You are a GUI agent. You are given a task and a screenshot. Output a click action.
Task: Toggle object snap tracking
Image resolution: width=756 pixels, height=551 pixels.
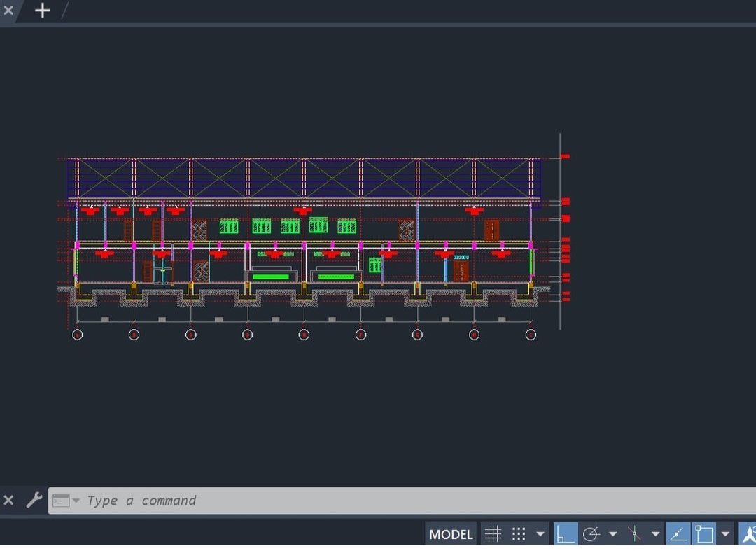coord(678,533)
